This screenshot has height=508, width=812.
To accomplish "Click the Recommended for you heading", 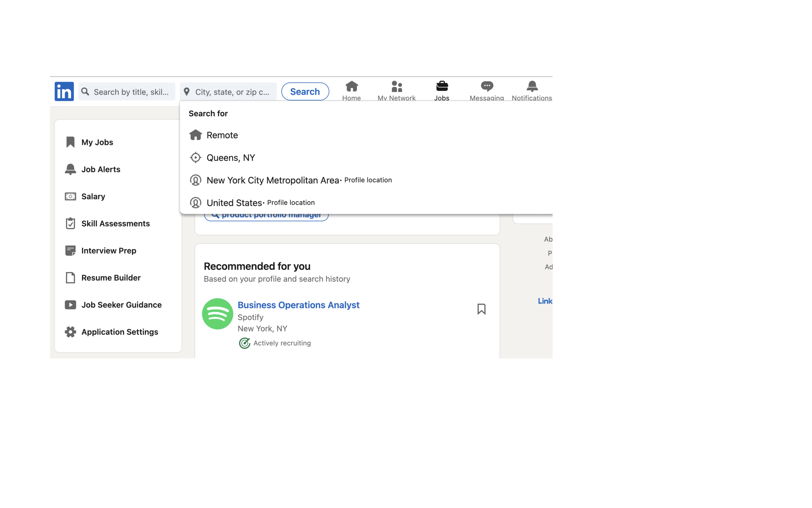I will point(257,266).
